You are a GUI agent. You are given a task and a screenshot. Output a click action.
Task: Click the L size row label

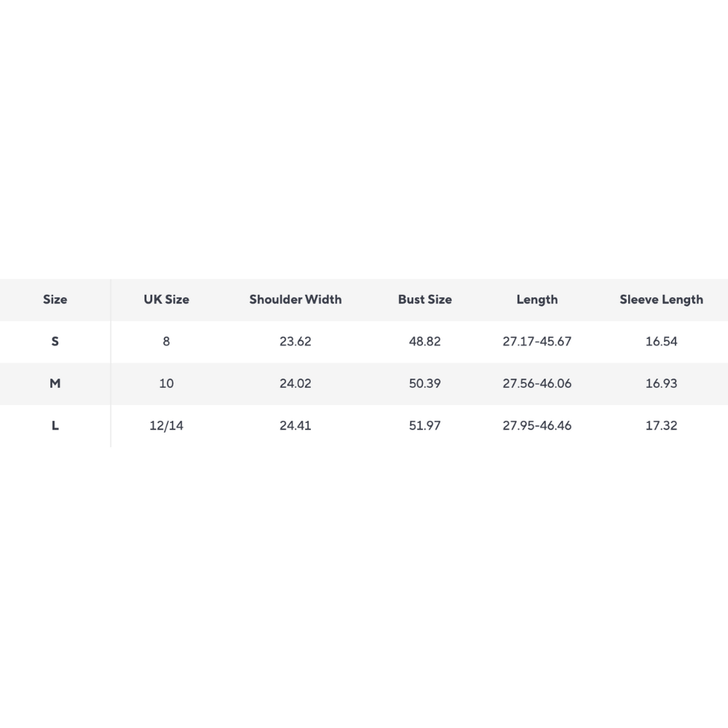pyautogui.click(x=55, y=426)
